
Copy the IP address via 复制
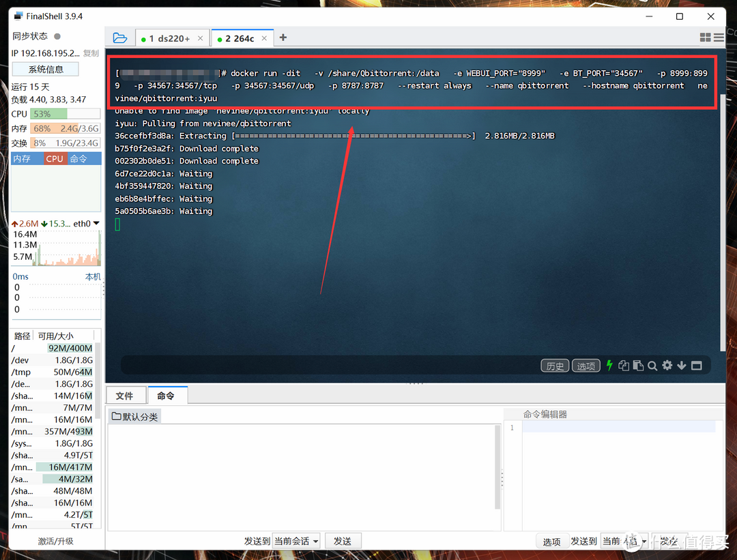[91, 53]
